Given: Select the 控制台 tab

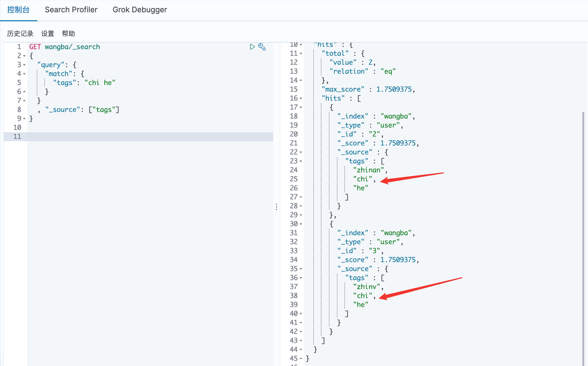Looking at the screenshot, I should point(18,10).
